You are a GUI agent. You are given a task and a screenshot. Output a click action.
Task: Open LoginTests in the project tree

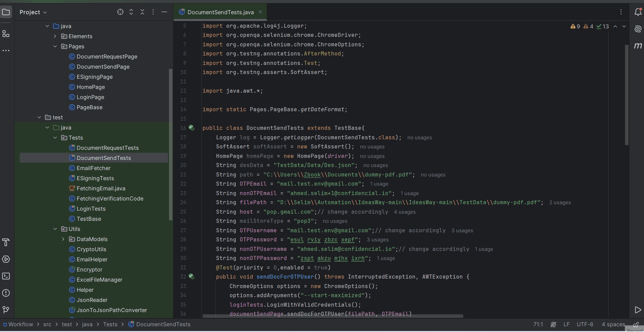coord(91,209)
